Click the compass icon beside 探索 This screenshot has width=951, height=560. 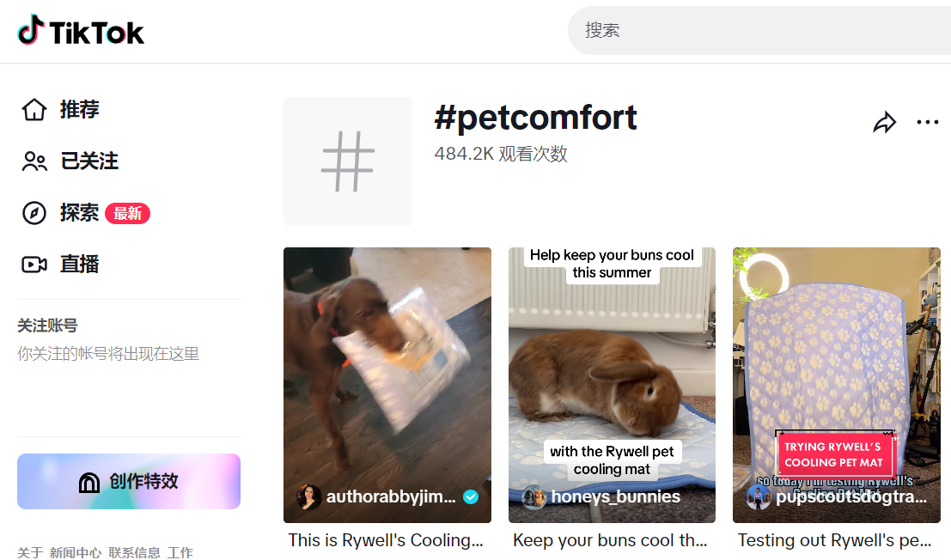tap(34, 213)
